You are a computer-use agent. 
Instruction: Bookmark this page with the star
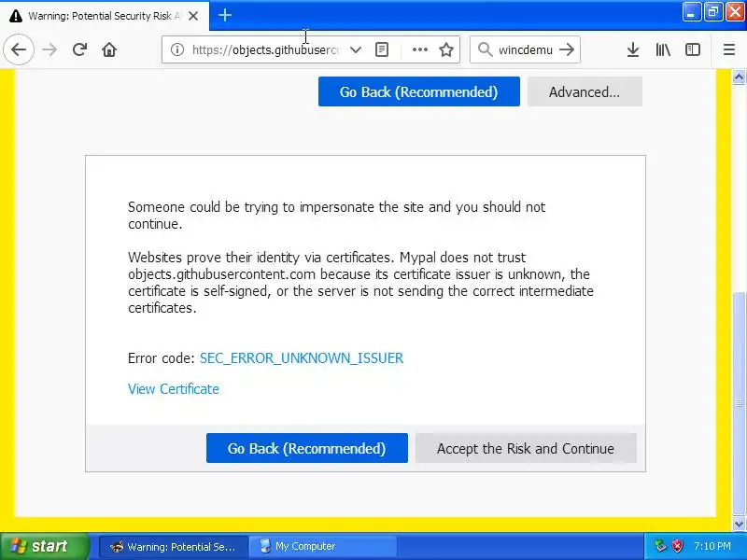[446, 49]
